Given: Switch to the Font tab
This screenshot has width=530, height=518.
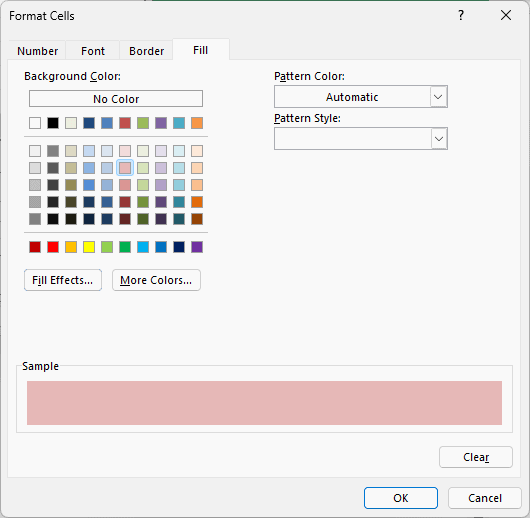Looking at the screenshot, I should [93, 51].
